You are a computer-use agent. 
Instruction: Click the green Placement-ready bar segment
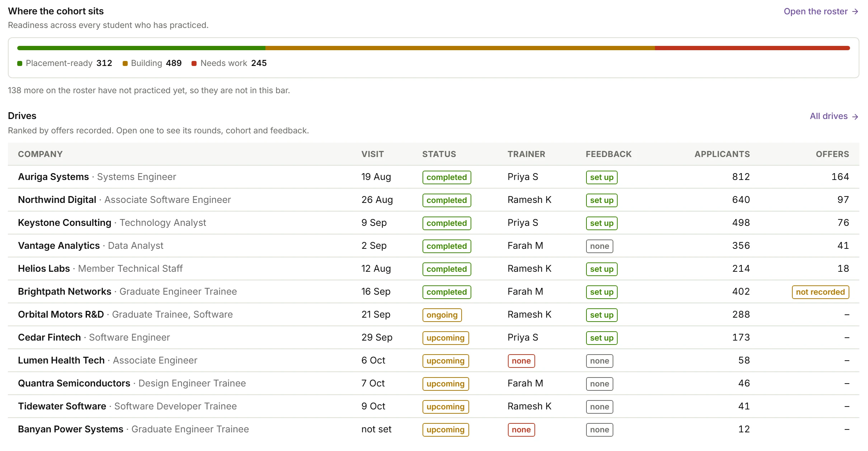[141, 48]
